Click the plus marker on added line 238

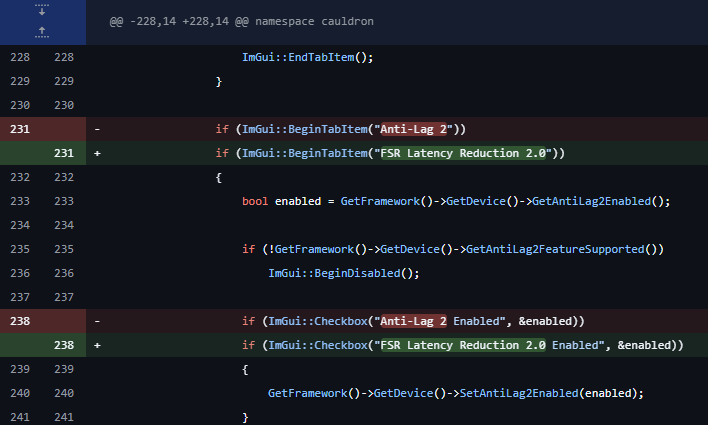[97, 346]
